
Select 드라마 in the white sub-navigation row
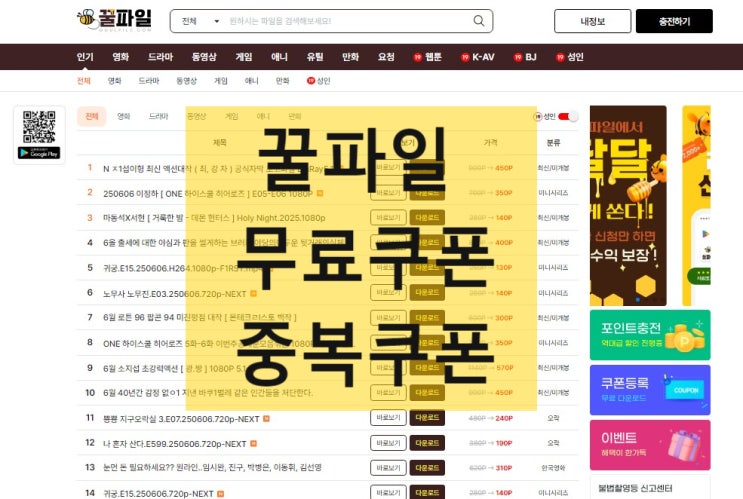point(149,81)
